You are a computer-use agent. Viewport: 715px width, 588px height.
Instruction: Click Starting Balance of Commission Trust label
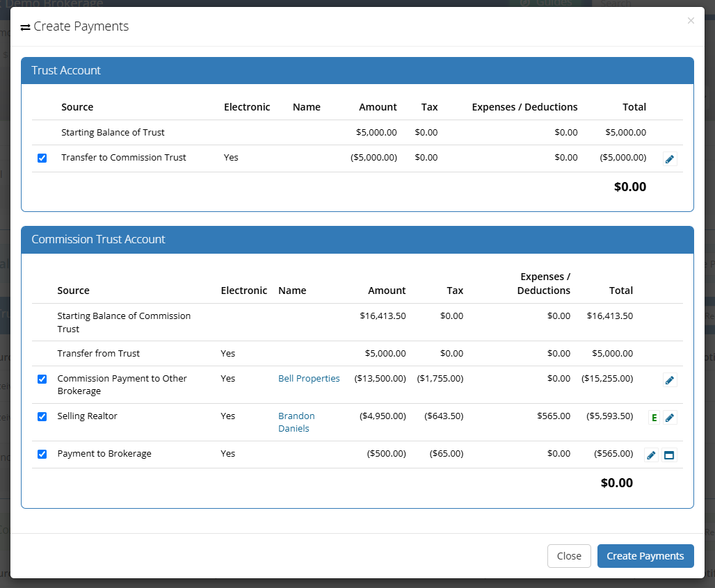[124, 322]
